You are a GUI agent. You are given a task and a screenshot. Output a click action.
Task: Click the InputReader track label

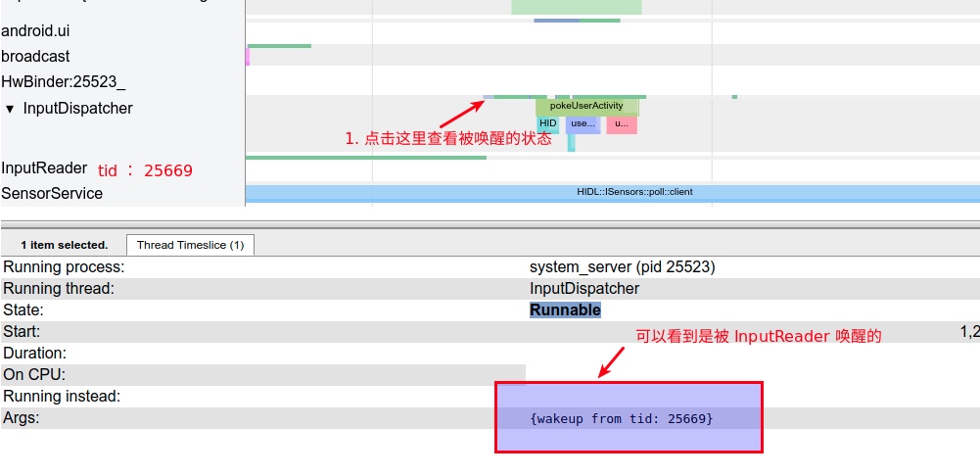click(44, 168)
